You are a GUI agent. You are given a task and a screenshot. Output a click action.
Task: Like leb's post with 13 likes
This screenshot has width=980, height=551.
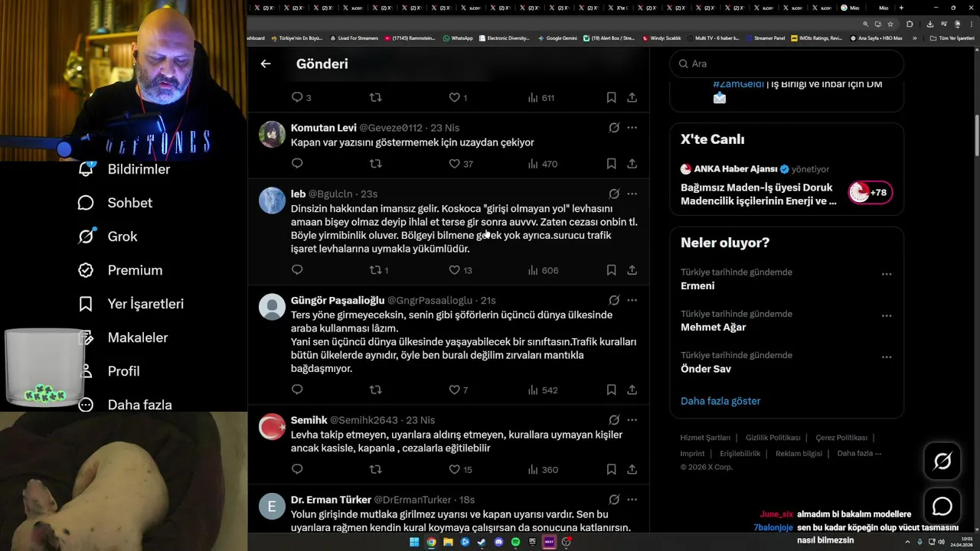tap(460, 269)
